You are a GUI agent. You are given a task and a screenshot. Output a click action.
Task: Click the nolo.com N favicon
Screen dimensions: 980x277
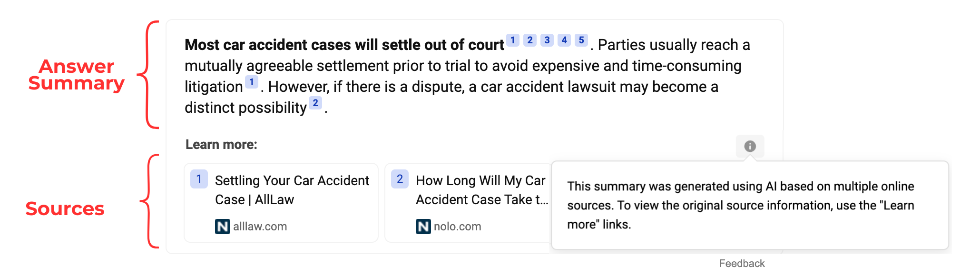[x=423, y=227]
